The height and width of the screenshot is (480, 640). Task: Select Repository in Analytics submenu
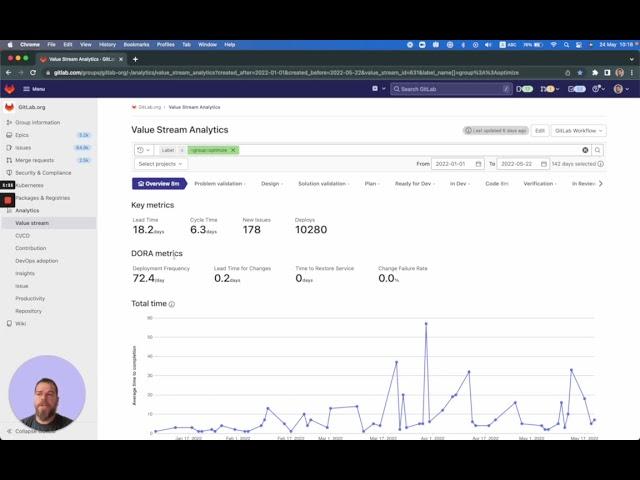click(29, 311)
